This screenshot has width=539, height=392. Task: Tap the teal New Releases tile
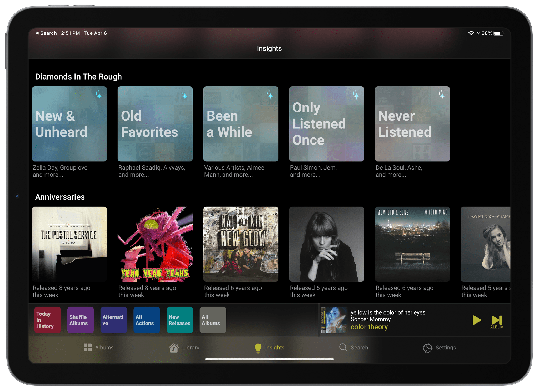pos(180,320)
